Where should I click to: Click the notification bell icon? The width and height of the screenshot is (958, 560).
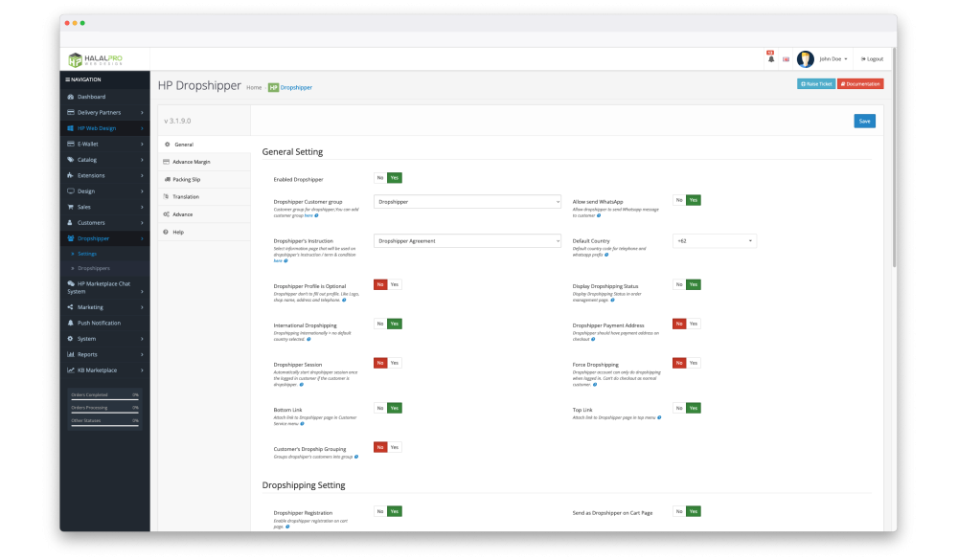click(771, 59)
